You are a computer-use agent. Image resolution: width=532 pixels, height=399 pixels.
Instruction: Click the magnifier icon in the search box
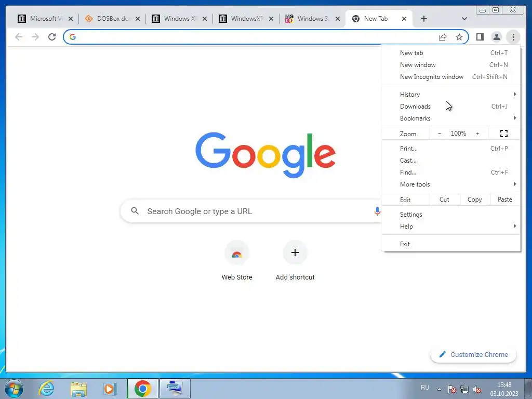135,211
